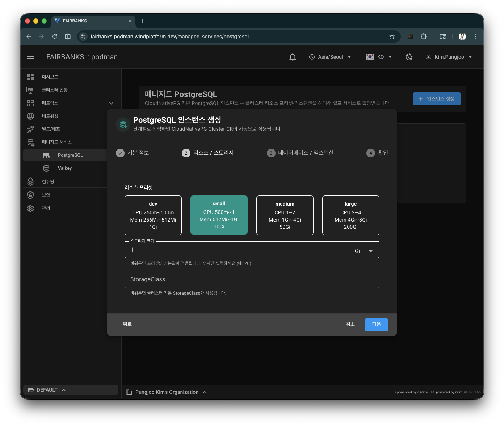The width and height of the screenshot is (504, 426).
Task: Go to the 기본 정보 step
Action: [x=133, y=153]
